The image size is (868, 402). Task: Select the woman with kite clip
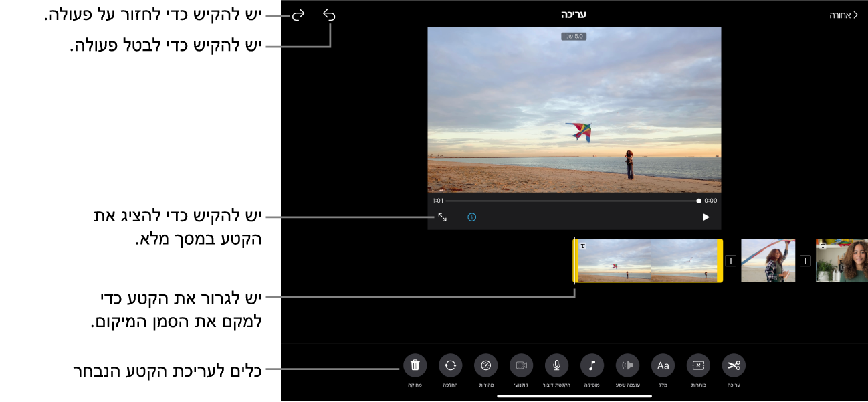click(768, 261)
